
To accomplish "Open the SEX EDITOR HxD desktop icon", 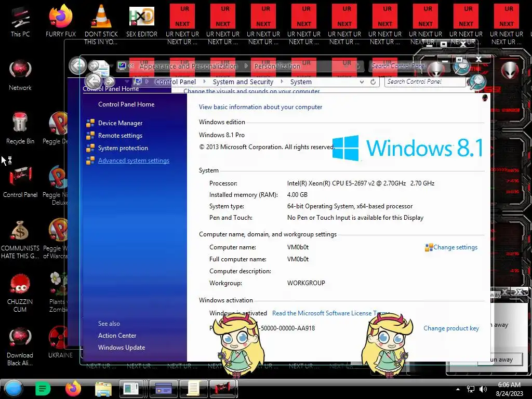I will 142,21.
